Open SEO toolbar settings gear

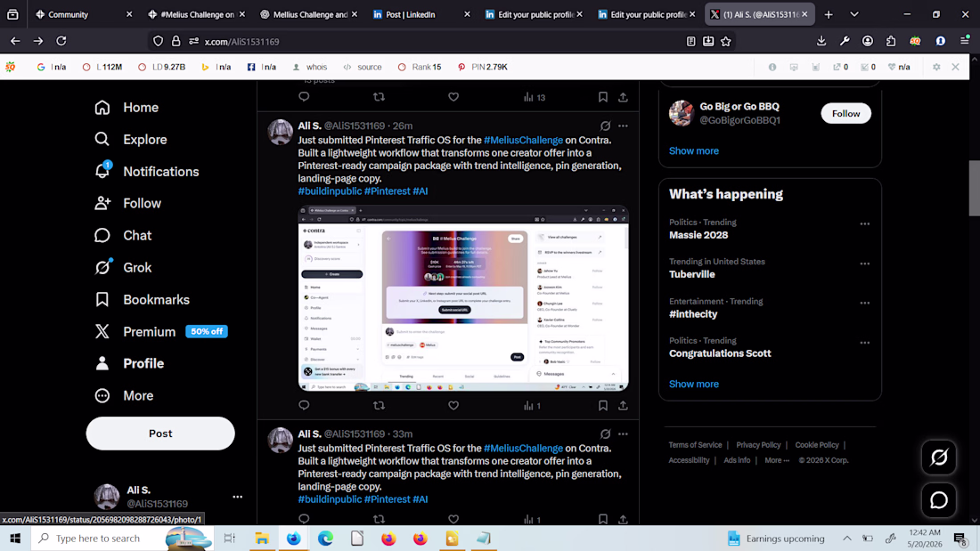pos(936,67)
